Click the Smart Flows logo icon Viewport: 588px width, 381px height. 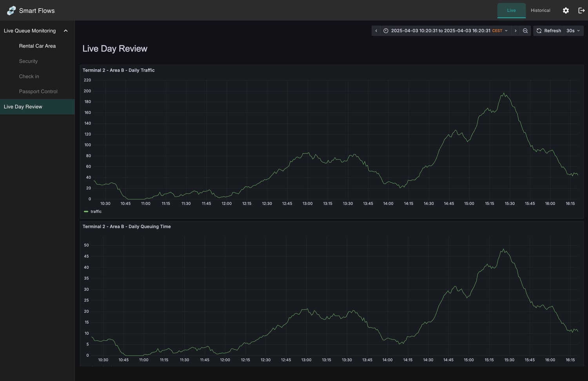(x=11, y=11)
